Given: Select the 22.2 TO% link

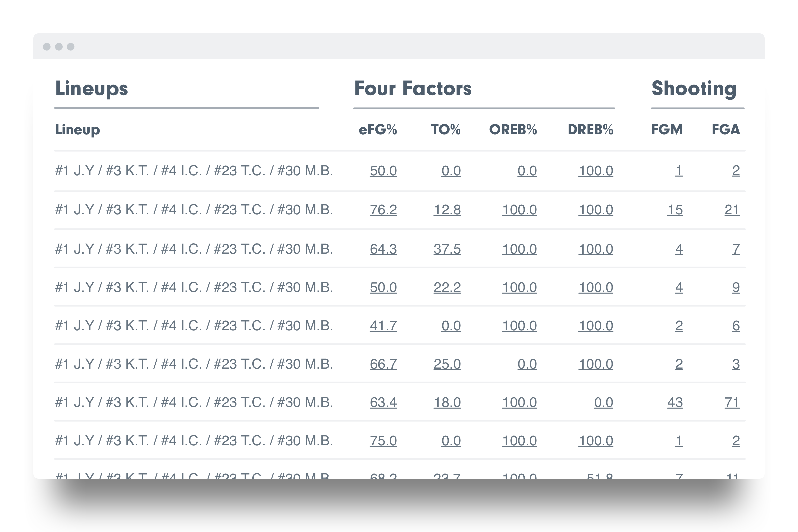Looking at the screenshot, I should click(x=447, y=288).
